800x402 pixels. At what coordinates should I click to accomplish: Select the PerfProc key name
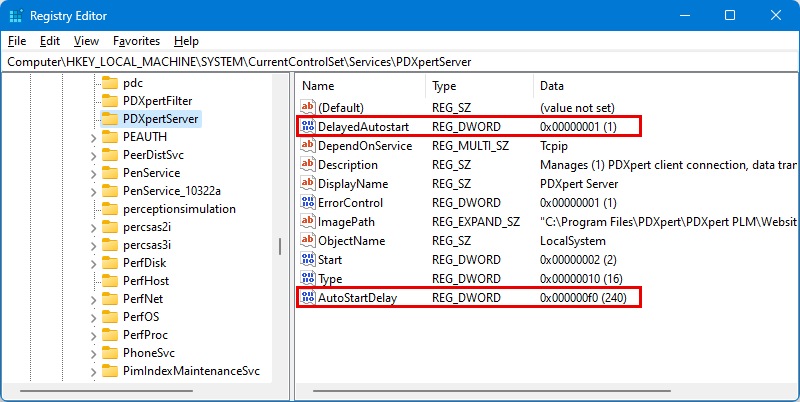click(x=145, y=335)
